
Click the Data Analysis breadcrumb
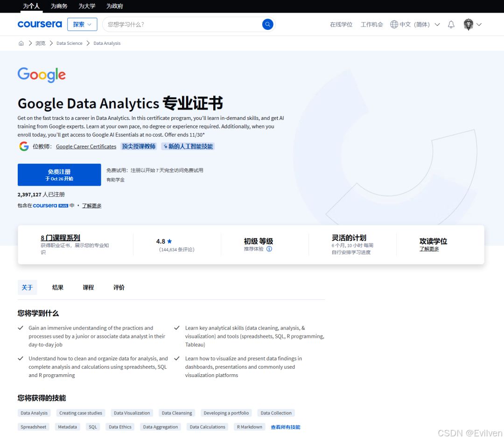pyautogui.click(x=107, y=43)
